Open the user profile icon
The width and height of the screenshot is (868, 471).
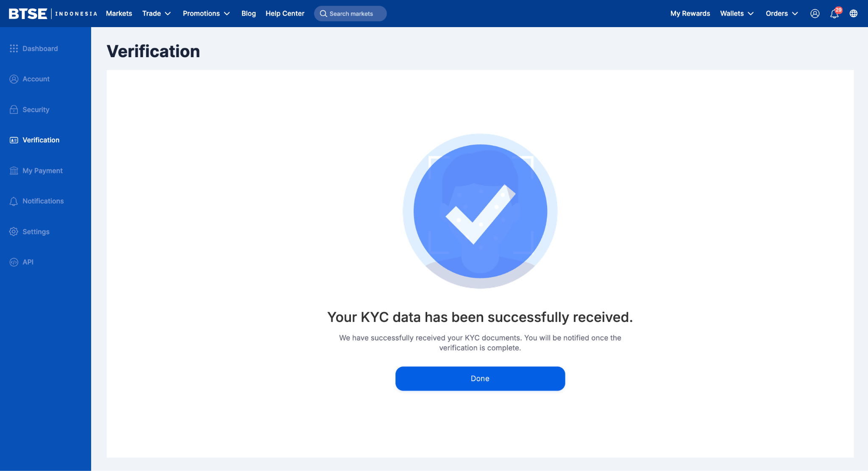coord(815,14)
